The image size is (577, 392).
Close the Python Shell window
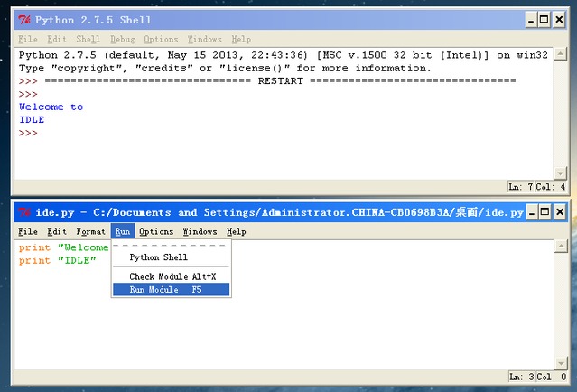tap(559, 20)
